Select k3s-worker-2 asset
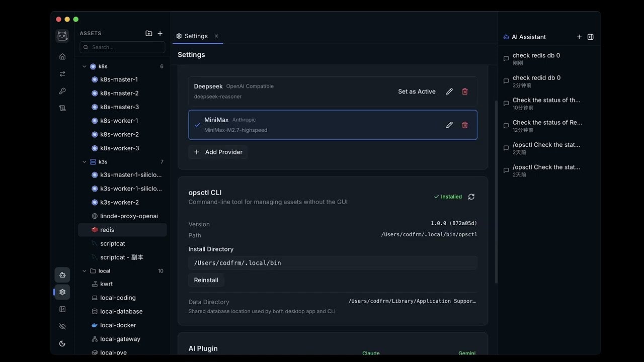 (x=122, y=202)
